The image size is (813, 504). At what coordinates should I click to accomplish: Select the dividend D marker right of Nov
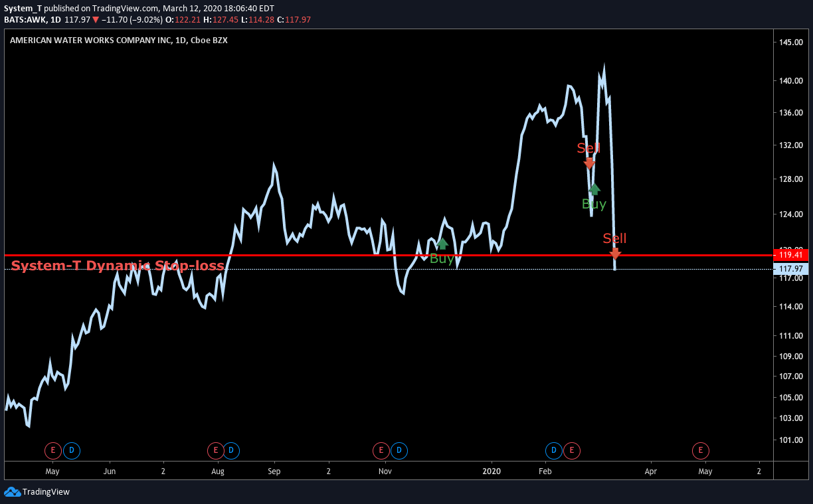[399, 451]
